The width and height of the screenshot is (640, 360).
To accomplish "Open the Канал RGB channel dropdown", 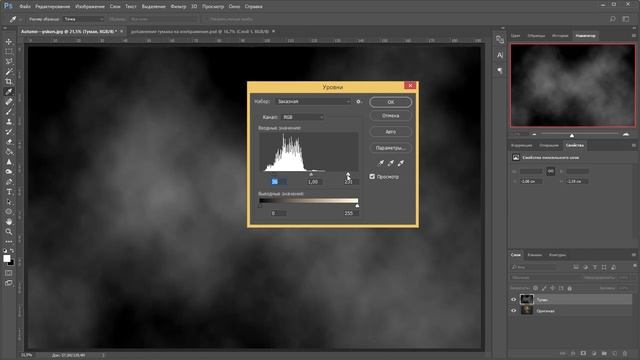I will (x=302, y=117).
